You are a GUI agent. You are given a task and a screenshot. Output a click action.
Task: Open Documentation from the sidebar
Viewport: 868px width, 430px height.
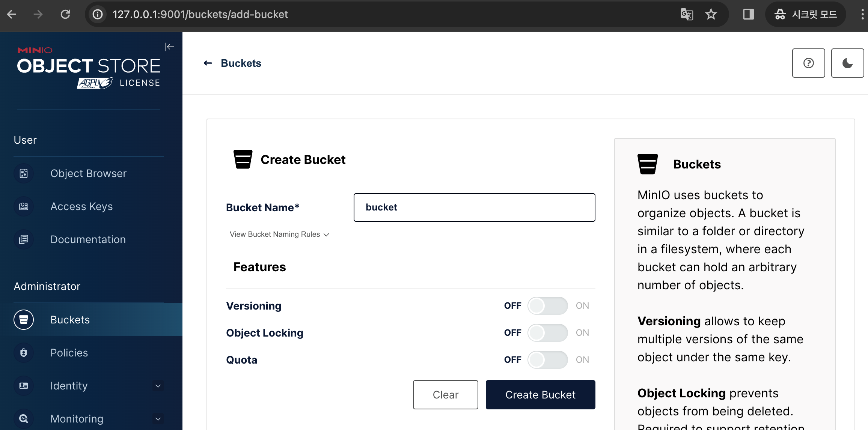88,239
